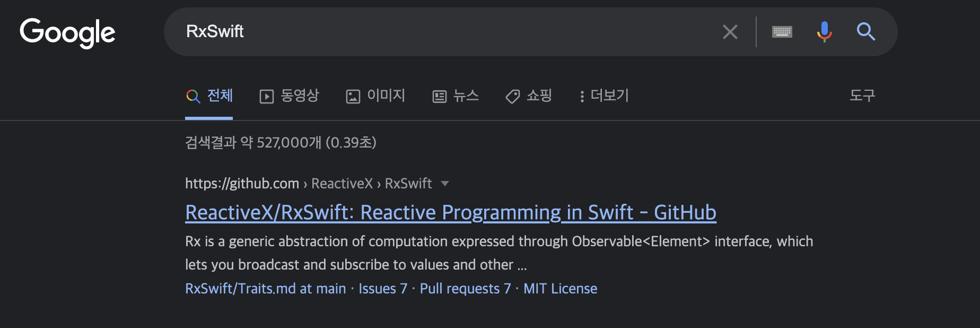Submit search with the magnifying glass icon
Viewport: 980px width, 328px height.
pos(865,32)
